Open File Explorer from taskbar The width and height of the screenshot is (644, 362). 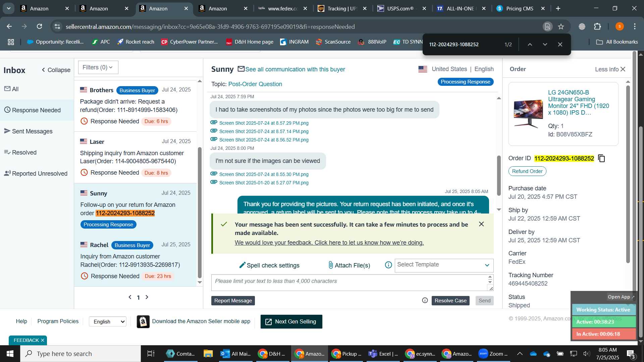click(208, 354)
